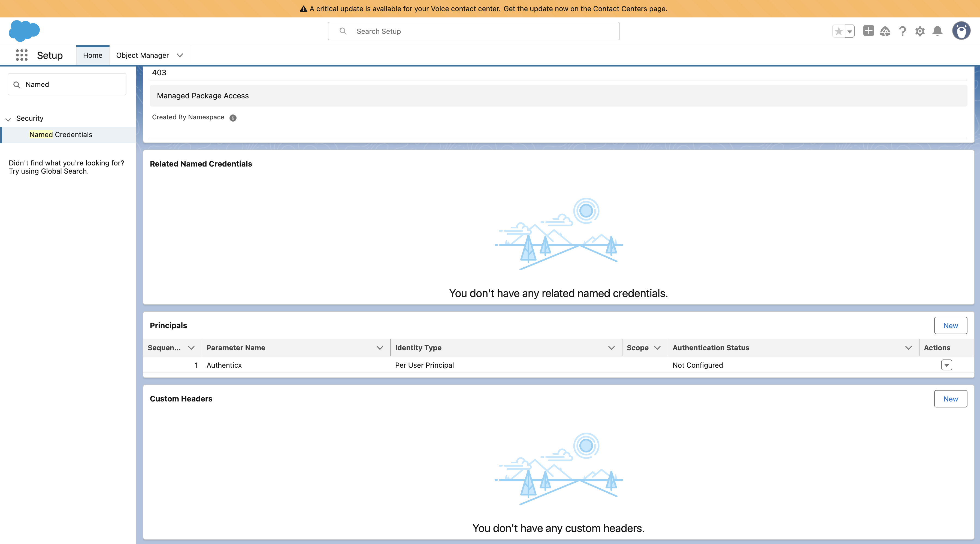The height and width of the screenshot is (544, 980).
Task: Open the Trailhead guidance icon
Action: point(885,31)
